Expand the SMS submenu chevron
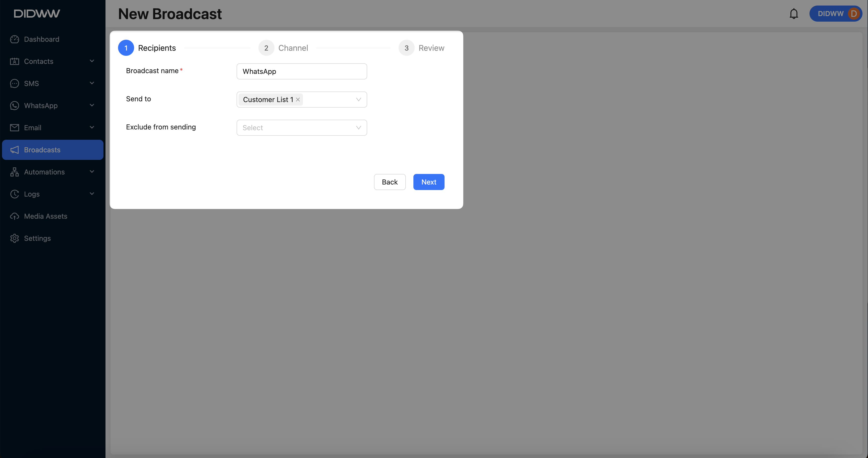This screenshot has width=868, height=458. (92, 83)
